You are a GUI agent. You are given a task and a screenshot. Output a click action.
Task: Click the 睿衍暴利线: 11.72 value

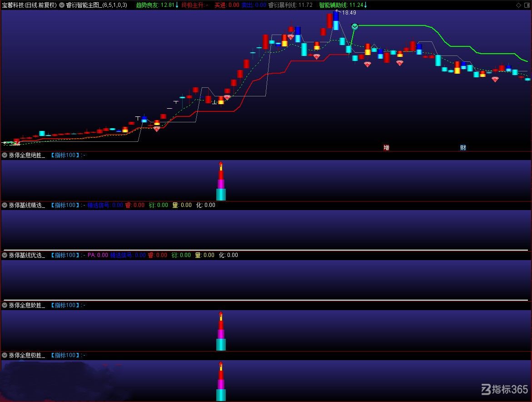click(x=290, y=5)
